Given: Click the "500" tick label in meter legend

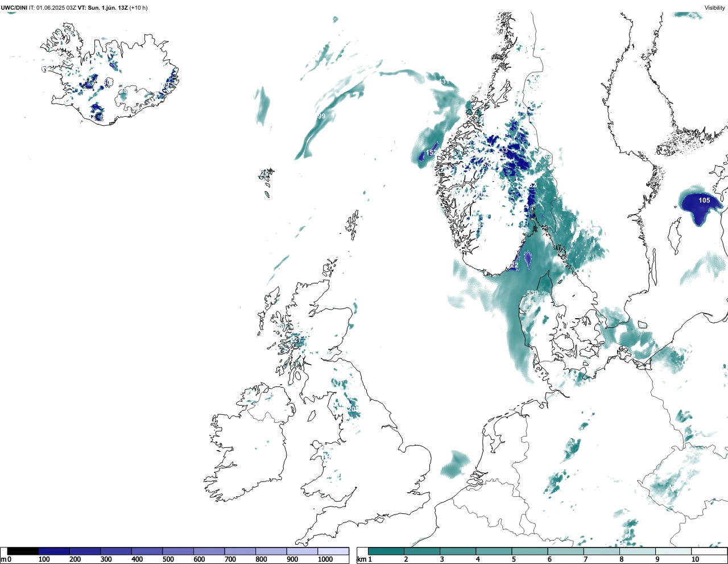Looking at the screenshot, I should pyautogui.click(x=168, y=559).
